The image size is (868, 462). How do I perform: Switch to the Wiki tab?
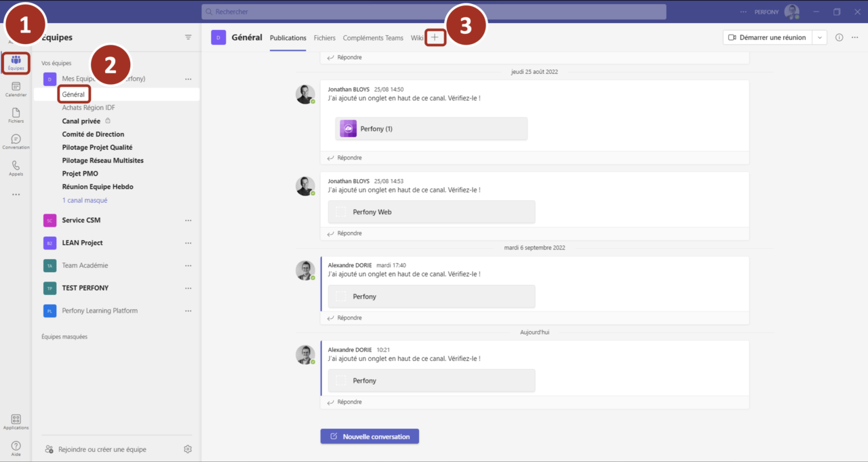pyautogui.click(x=417, y=38)
